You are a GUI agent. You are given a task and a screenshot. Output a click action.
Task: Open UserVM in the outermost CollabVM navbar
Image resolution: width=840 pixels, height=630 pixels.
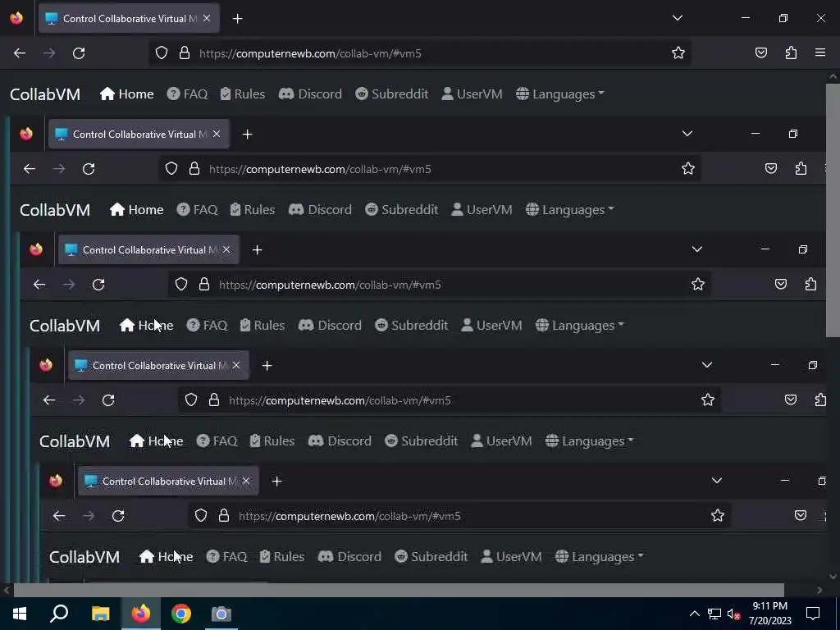pyautogui.click(x=472, y=94)
